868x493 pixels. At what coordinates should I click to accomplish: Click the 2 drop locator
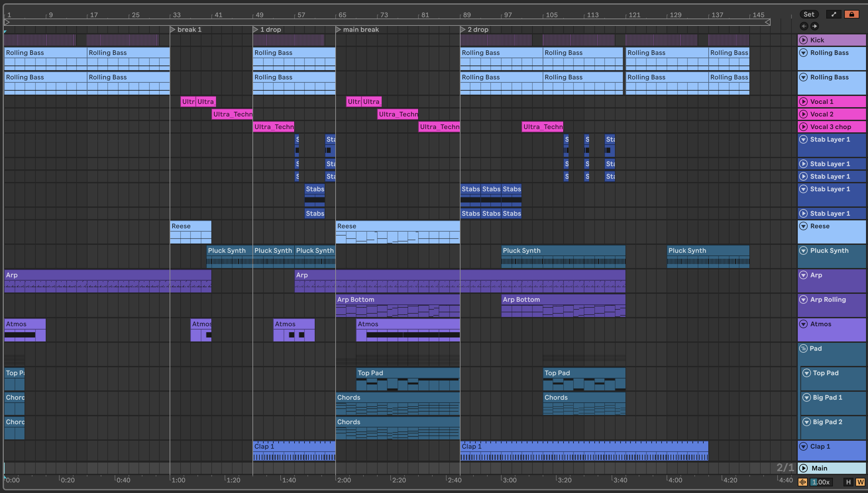click(477, 29)
